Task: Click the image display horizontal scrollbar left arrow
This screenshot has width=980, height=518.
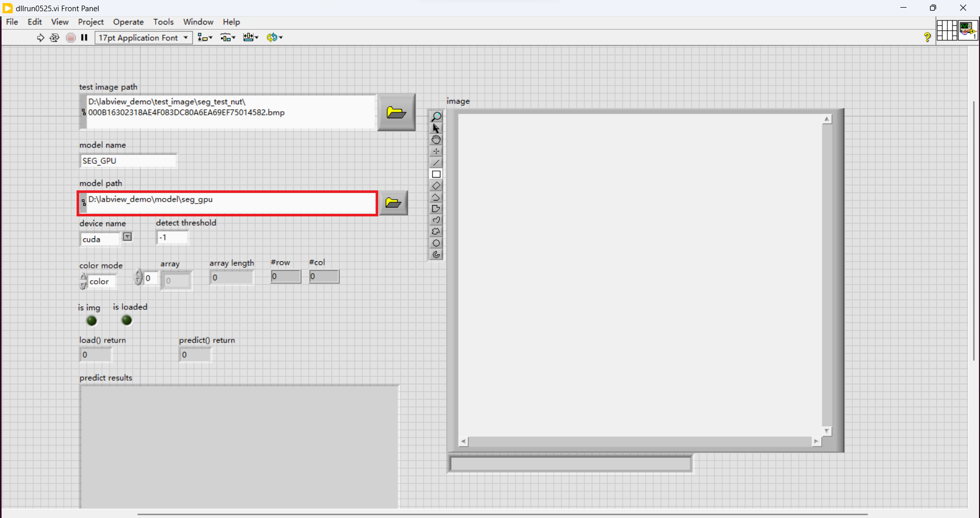Action: pyautogui.click(x=463, y=441)
